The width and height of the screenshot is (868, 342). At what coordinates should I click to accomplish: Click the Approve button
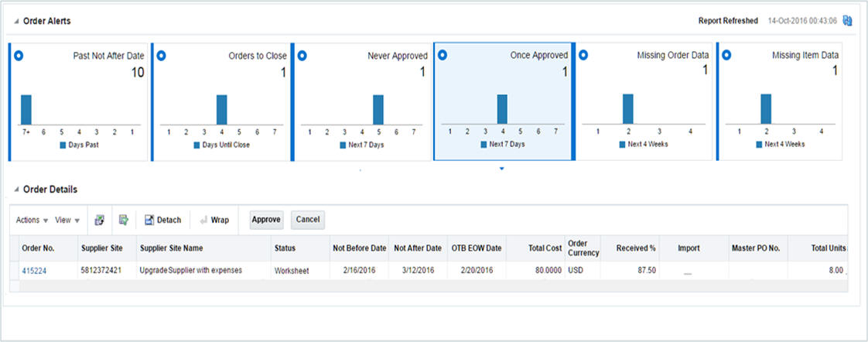266,220
